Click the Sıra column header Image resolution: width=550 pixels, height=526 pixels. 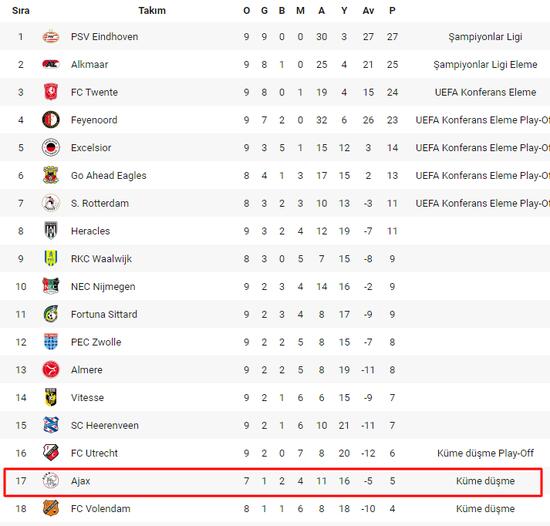point(21,11)
